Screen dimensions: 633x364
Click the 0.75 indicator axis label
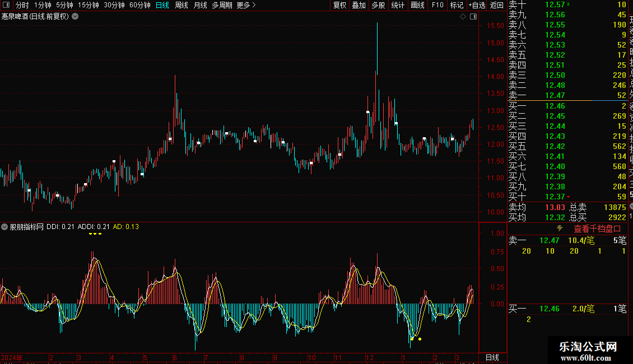point(497,252)
